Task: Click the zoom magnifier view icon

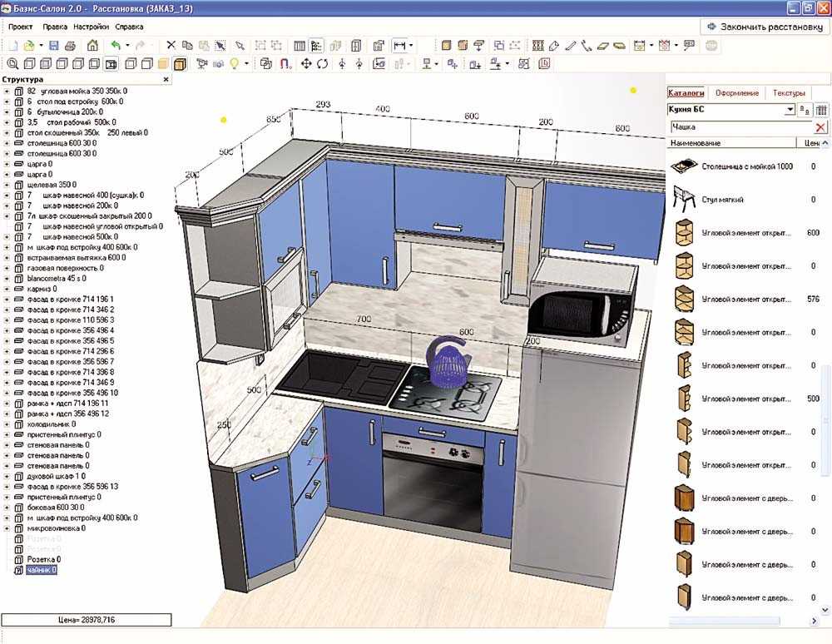Action: coord(12,64)
